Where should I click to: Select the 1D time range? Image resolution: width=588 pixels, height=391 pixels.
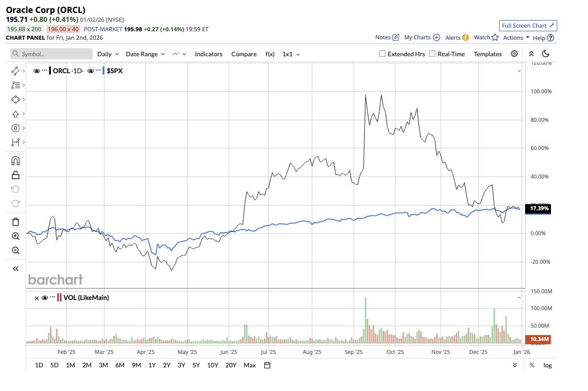[x=39, y=365]
